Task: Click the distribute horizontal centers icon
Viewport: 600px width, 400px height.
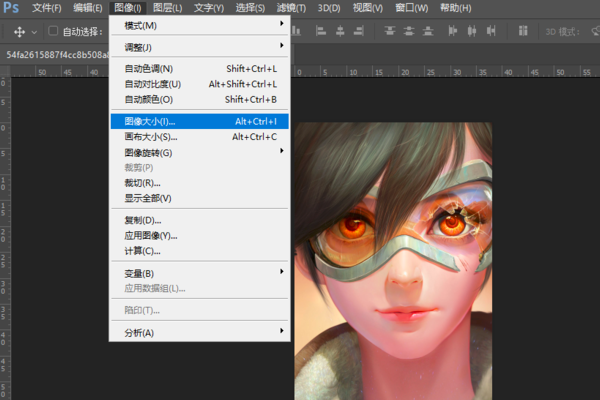Action: coord(472,31)
